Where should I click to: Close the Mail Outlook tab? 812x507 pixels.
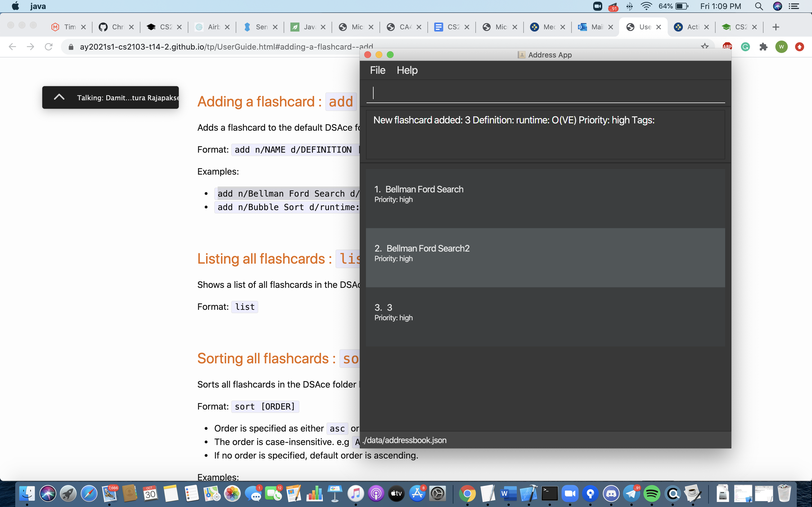pyautogui.click(x=611, y=27)
